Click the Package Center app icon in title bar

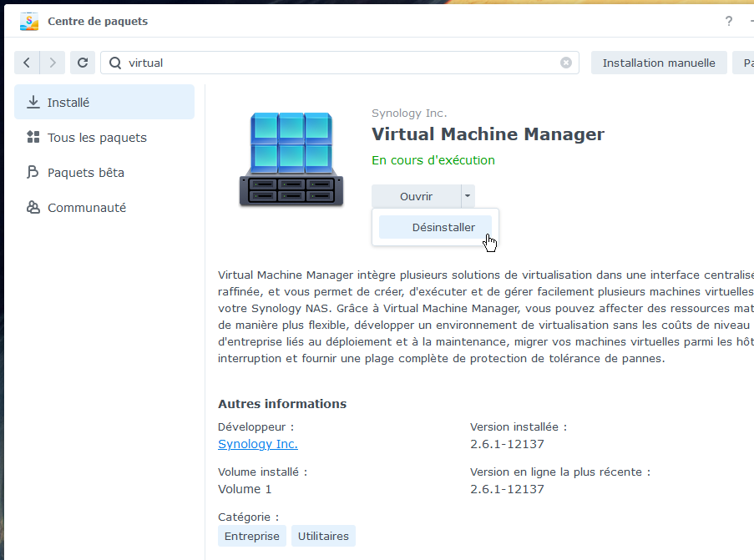click(x=28, y=21)
